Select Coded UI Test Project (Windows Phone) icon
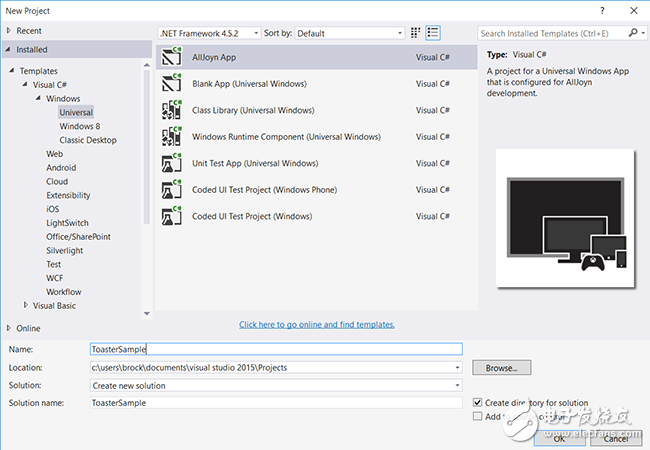650x450 pixels. point(171,189)
